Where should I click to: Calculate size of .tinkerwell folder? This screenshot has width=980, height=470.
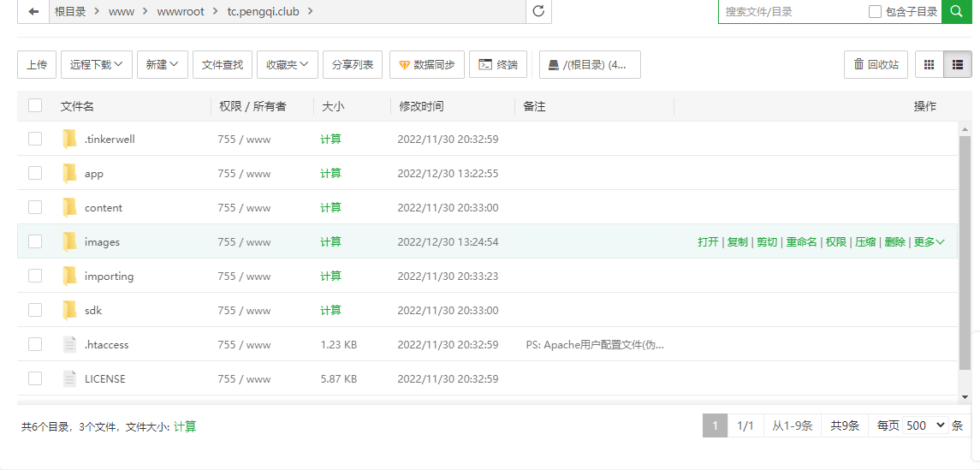pyautogui.click(x=330, y=139)
